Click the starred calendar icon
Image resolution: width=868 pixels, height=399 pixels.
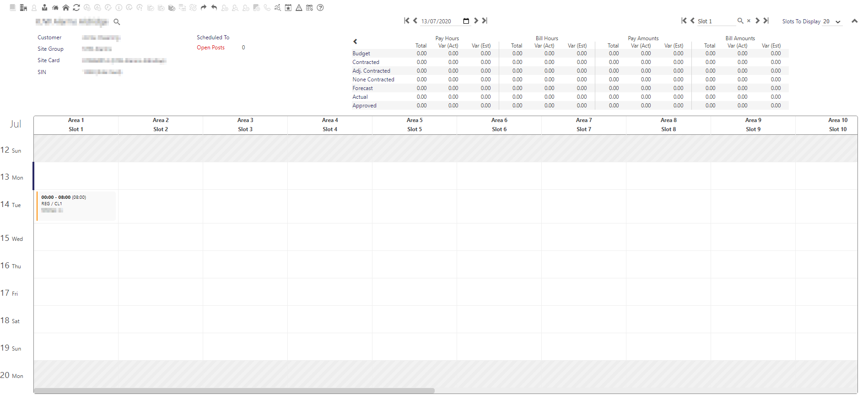(288, 8)
